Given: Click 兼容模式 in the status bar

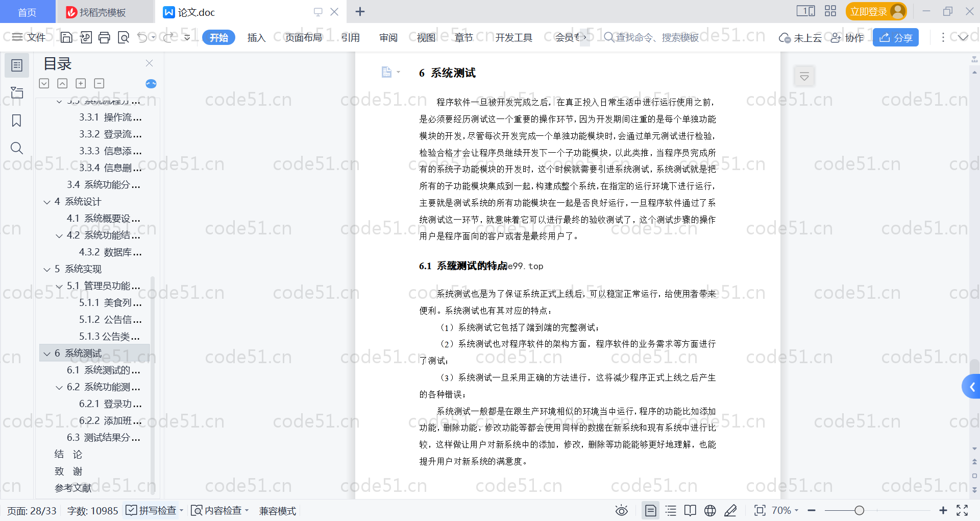Looking at the screenshot, I should tap(278, 511).
